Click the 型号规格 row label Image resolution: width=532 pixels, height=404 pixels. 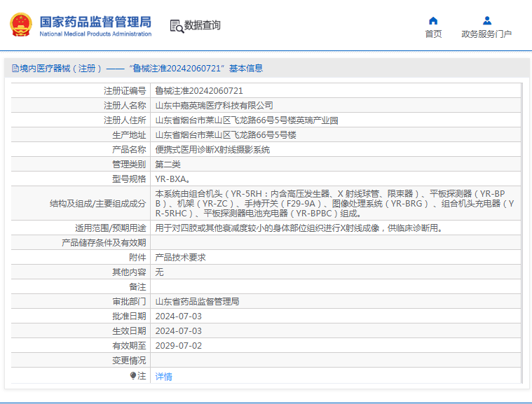[x=129, y=179]
